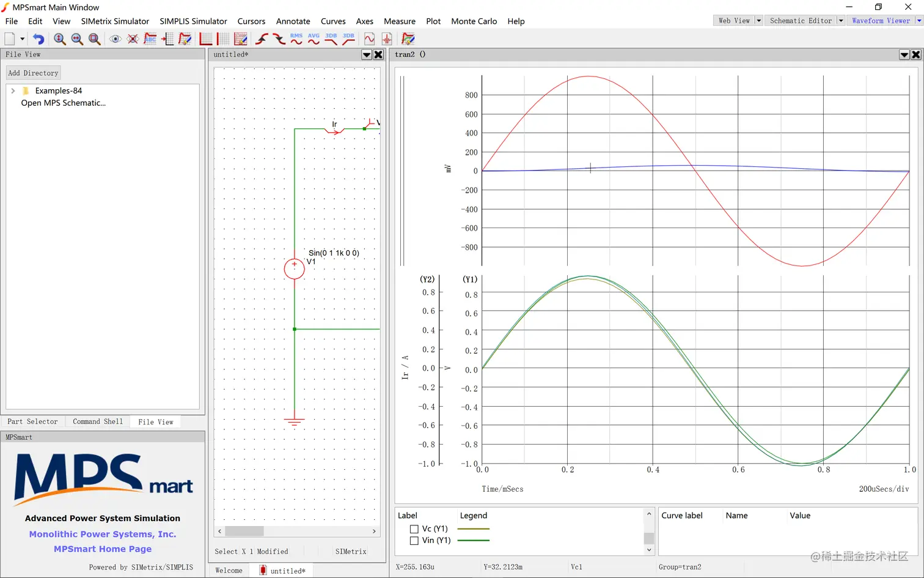
Task: Open the File menu
Action: click(x=12, y=21)
